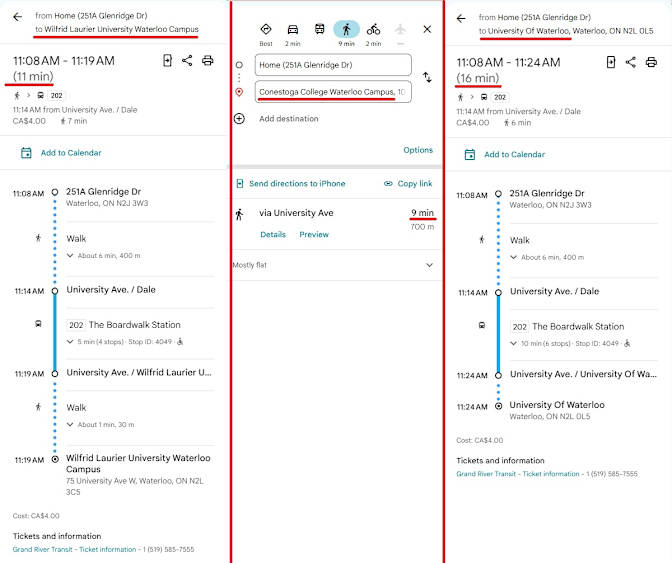Select Walking travel mode
Viewport: 672px width, 563px height.
[346, 33]
